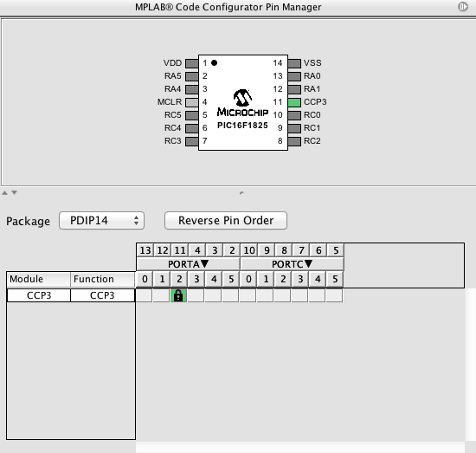
Task: Click the small caret at splitter center
Action: coord(241,193)
